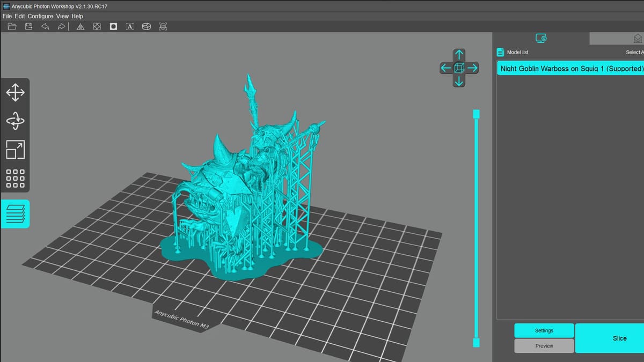The height and width of the screenshot is (362, 644).
Task: Select the Rotate tool in sidebar
Action: coord(15,121)
